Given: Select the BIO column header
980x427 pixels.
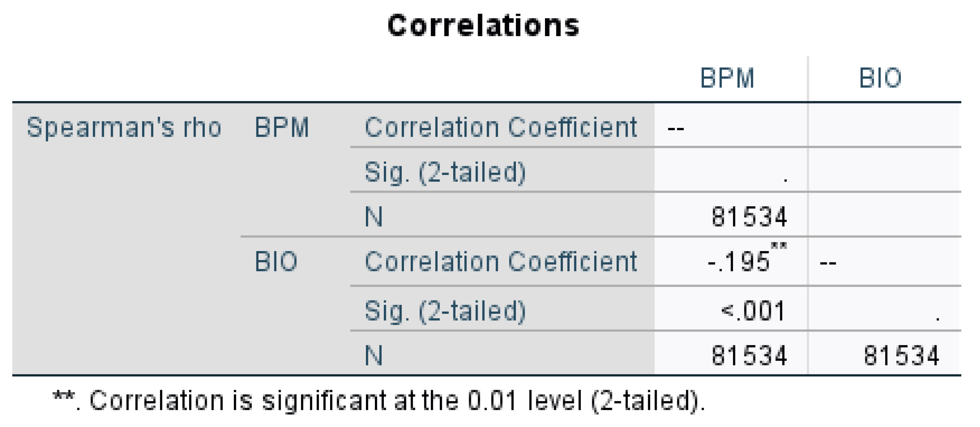Looking at the screenshot, I should [880, 78].
